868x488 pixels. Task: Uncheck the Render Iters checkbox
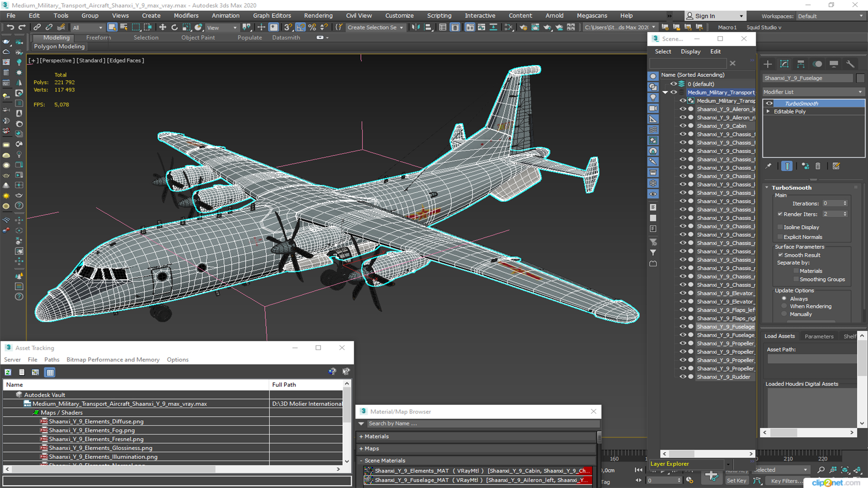click(x=780, y=214)
